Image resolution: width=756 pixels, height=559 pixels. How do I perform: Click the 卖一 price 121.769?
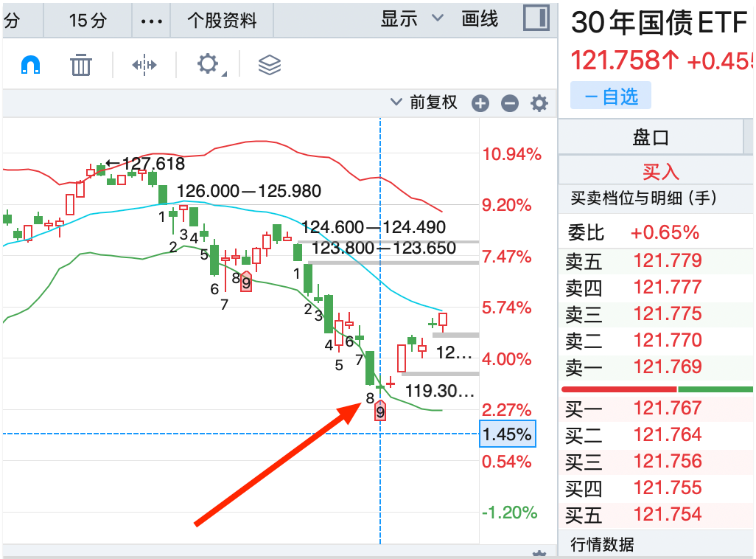(x=667, y=367)
